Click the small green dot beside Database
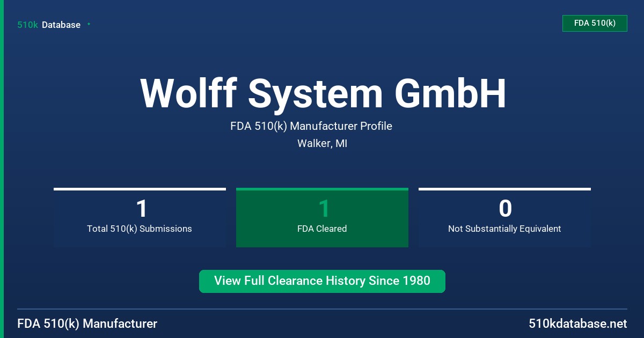 tap(89, 24)
